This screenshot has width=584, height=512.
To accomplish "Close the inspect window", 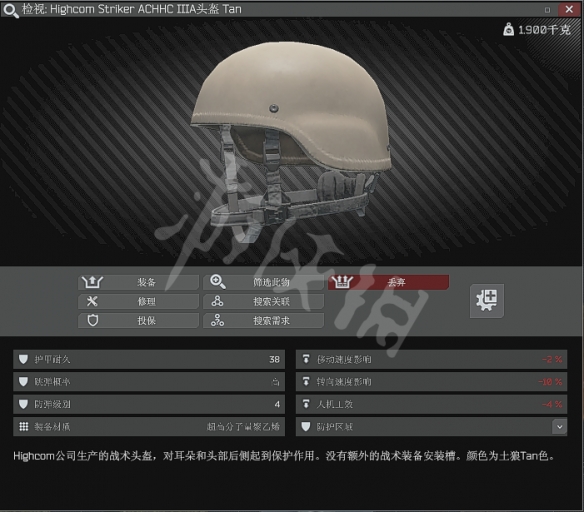I will click(x=569, y=9).
